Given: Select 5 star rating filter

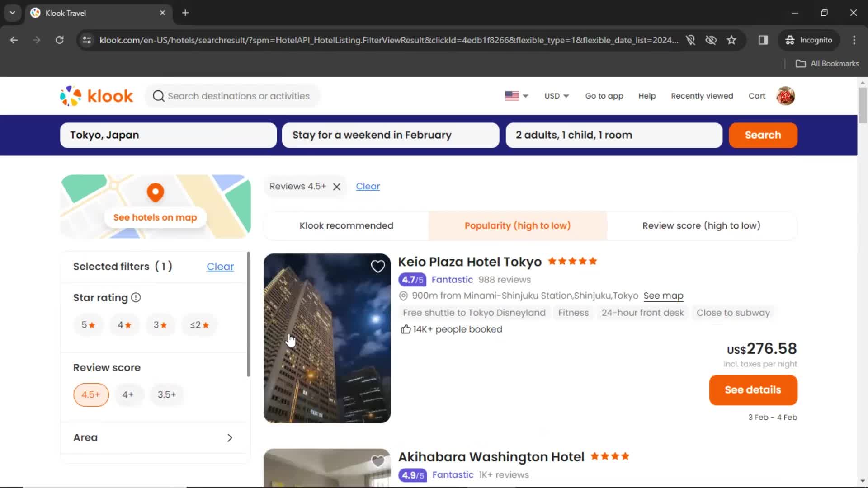Looking at the screenshot, I should click(x=88, y=325).
